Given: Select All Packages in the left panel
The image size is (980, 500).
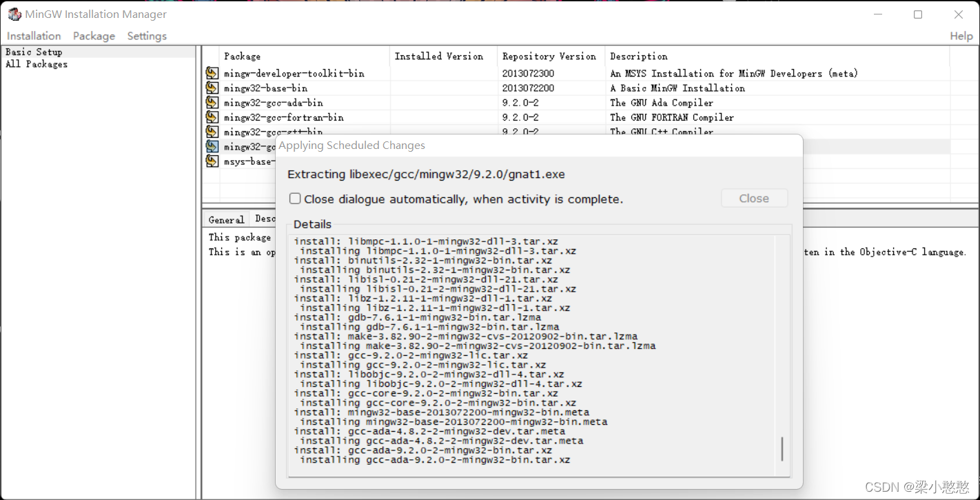Looking at the screenshot, I should [37, 64].
